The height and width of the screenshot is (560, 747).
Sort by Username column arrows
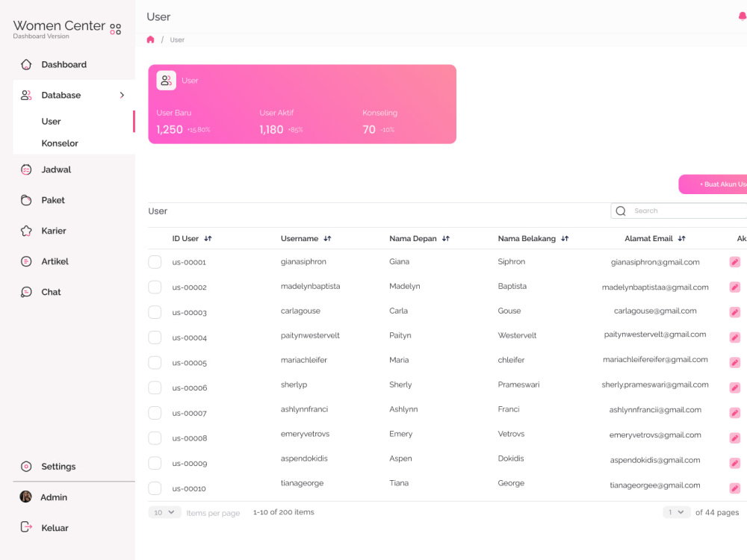point(327,239)
